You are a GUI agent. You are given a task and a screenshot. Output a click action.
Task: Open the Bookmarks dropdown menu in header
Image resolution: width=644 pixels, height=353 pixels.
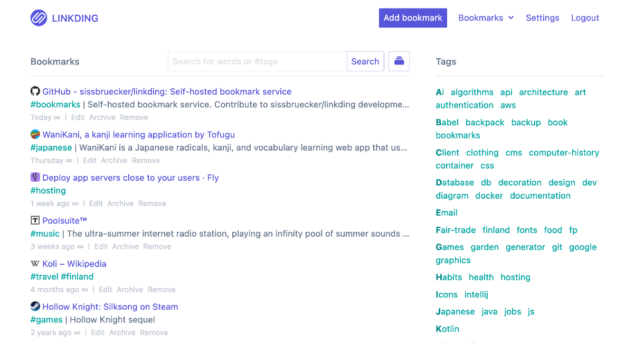(x=486, y=18)
